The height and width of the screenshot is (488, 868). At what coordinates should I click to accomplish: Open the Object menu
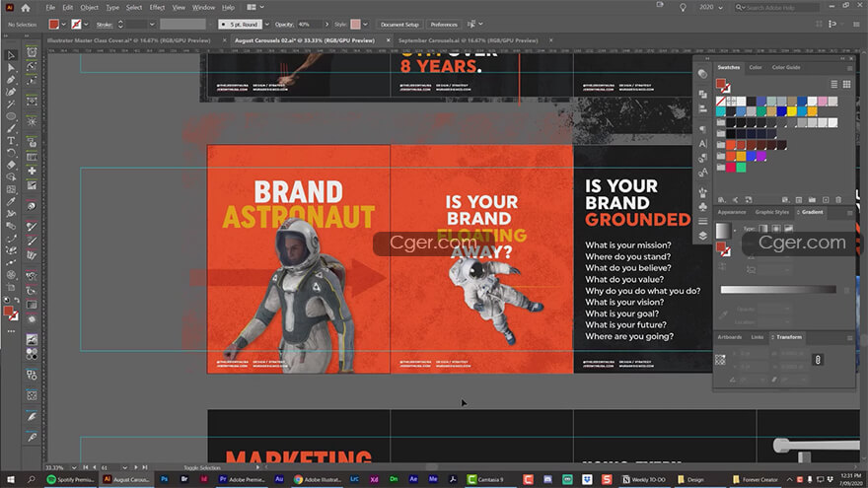point(89,8)
